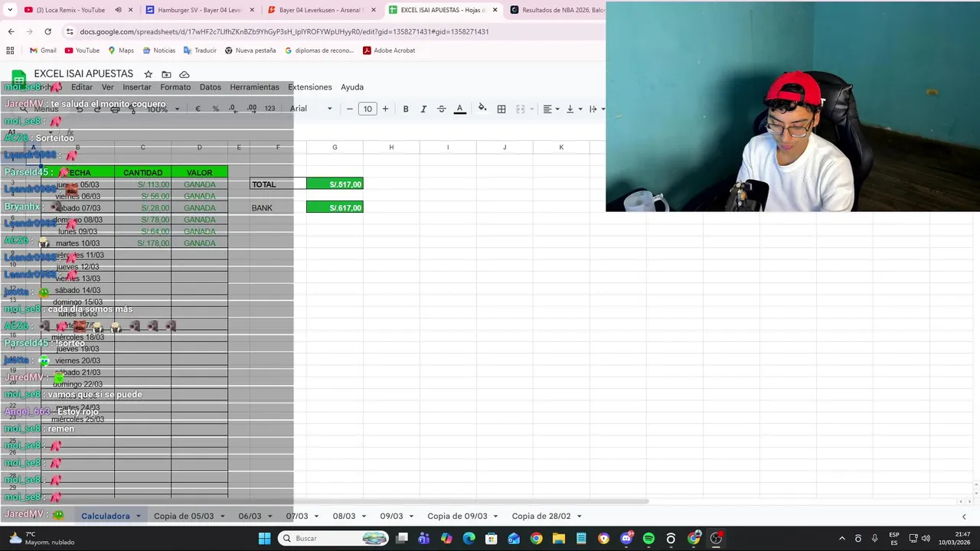Open the Ayuda menu

(352, 87)
